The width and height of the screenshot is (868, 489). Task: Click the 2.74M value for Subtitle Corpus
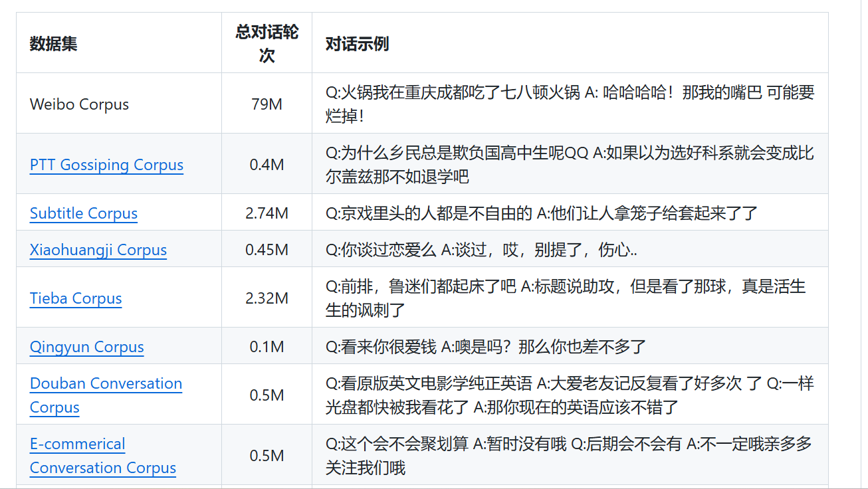tap(266, 213)
